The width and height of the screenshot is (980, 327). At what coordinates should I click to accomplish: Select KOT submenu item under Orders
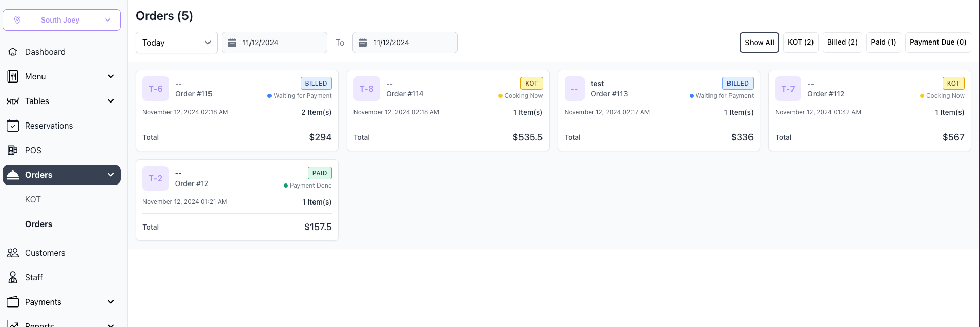pos(33,199)
